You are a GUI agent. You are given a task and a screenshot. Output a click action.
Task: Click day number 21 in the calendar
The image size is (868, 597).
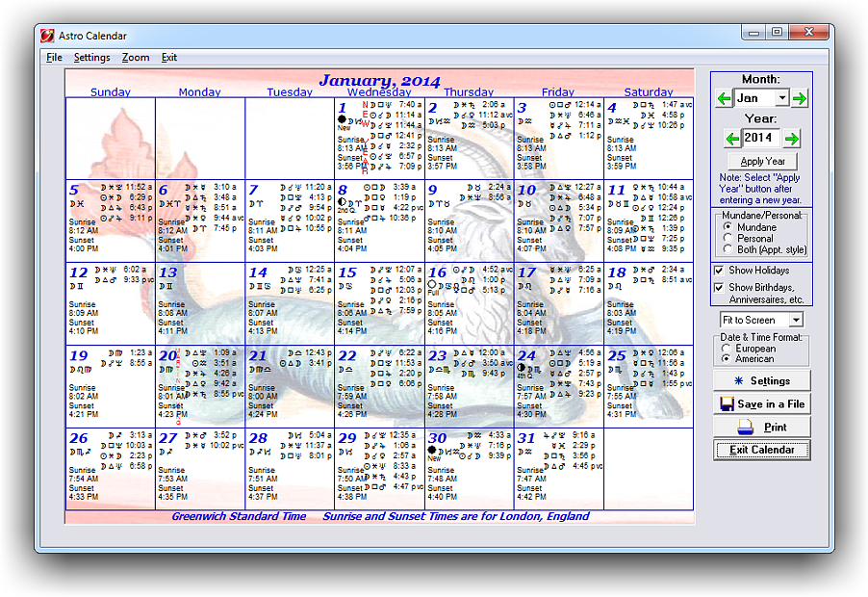257,355
